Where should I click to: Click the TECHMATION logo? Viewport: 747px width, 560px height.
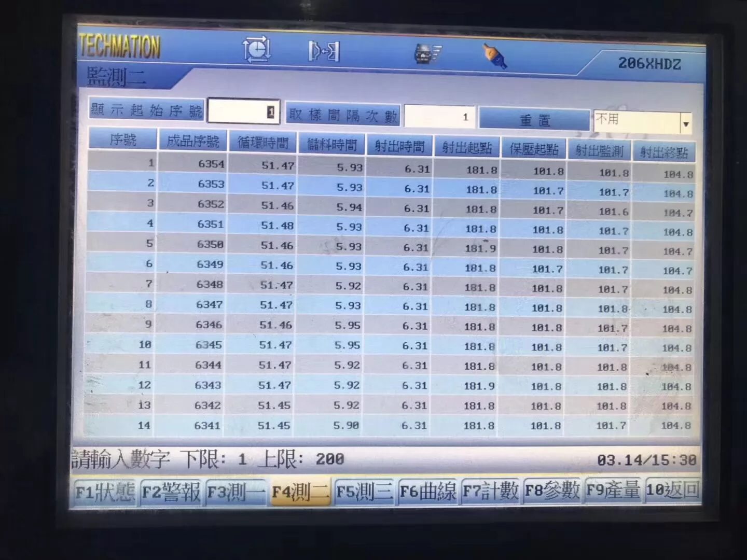tap(119, 47)
